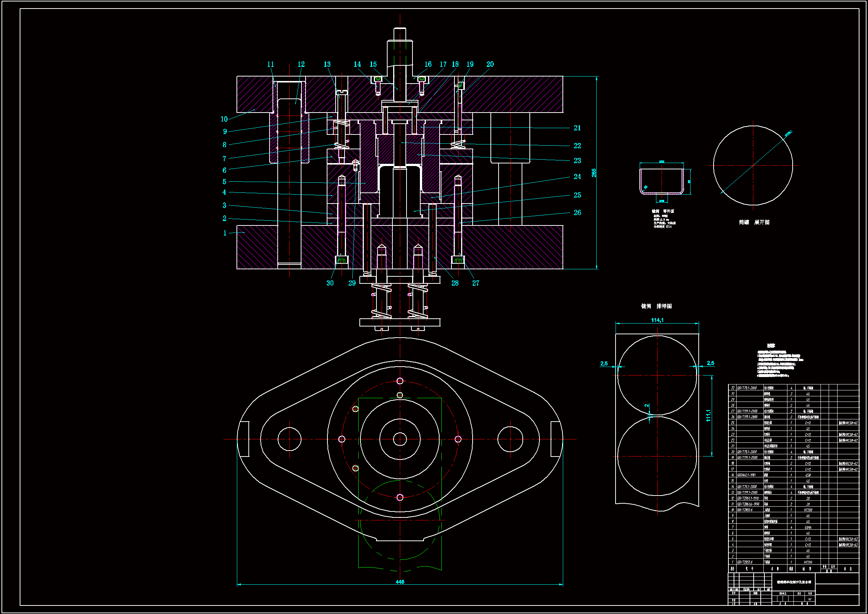This screenshot has height=614, width=868.
Task: Select the upper circle in strip layout
Action: pyautogui.click(x=657, y=375)
